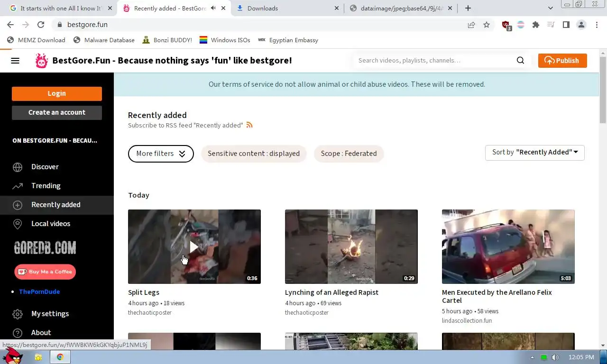Viewport: 607px width, 364px height.
Task: Open the hamburger side menu
Action: click(15, 61)
